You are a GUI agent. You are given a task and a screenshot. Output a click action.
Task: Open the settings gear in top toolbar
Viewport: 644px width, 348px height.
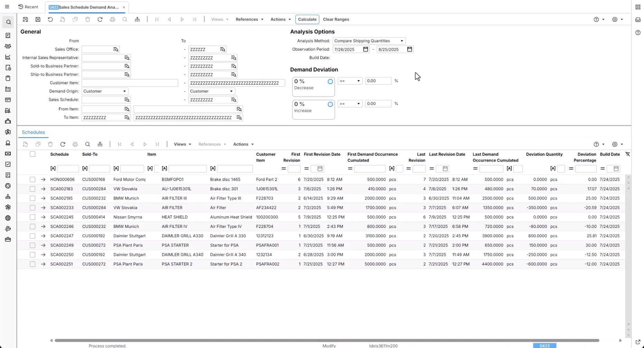615,19
